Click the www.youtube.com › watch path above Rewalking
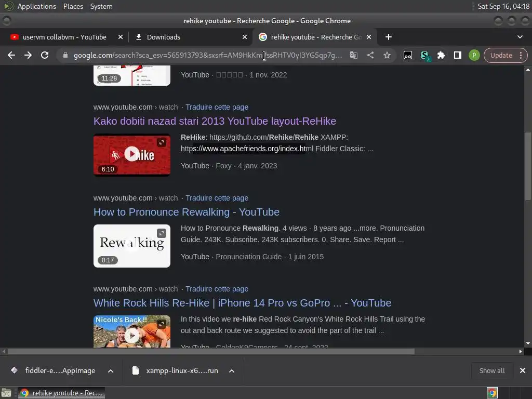 tap(136, 198)
